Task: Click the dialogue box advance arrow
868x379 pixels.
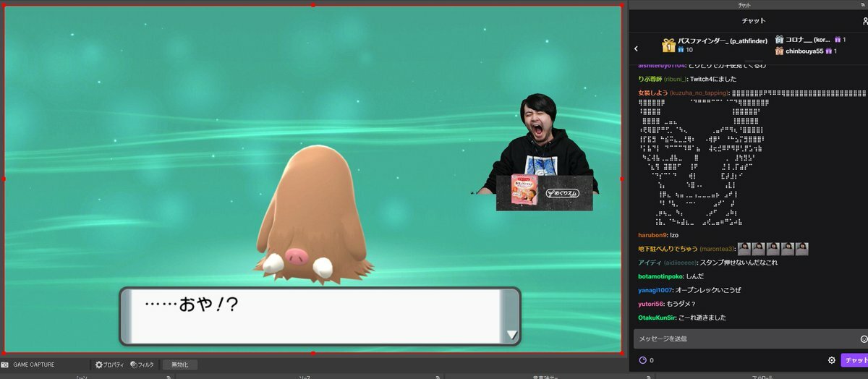Action: pos(512,335)
